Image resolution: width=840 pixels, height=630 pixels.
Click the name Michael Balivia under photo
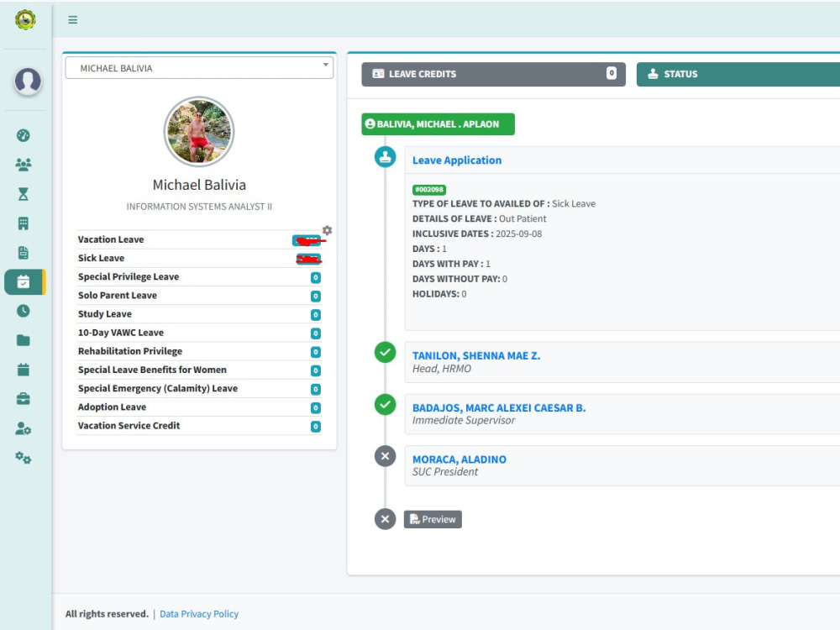pyautogui.click(x=199, y=185)
